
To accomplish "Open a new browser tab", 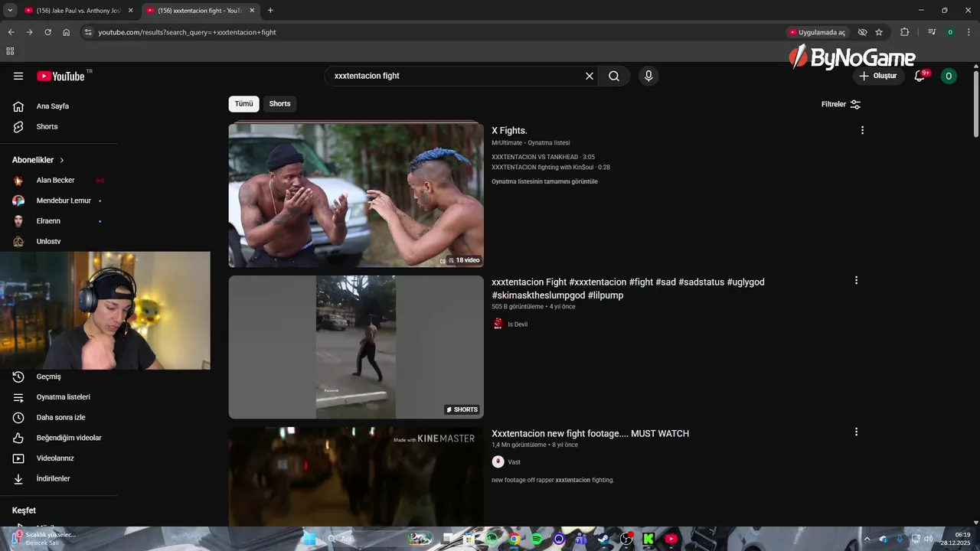I will point(270,11).
